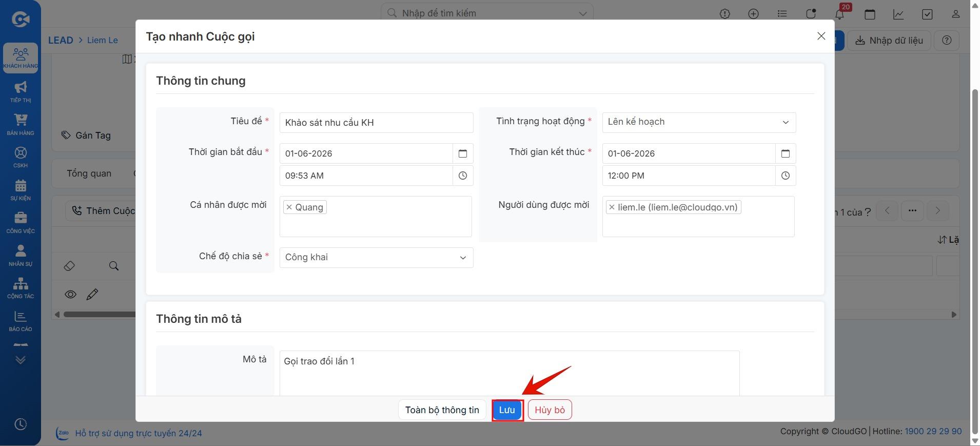Image resolution: width=980 pixels, height=446 pixels.
Task: Open the Sự Kiện calendar module
Action: [21, 189]
